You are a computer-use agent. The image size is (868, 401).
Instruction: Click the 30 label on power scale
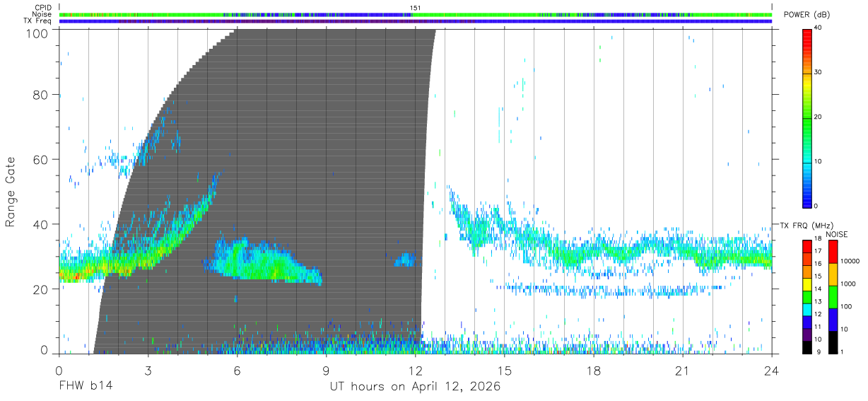coord(818,73)
